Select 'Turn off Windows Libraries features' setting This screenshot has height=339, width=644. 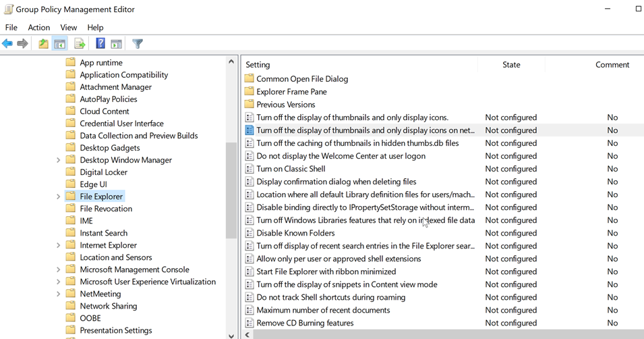coord(365,220)
